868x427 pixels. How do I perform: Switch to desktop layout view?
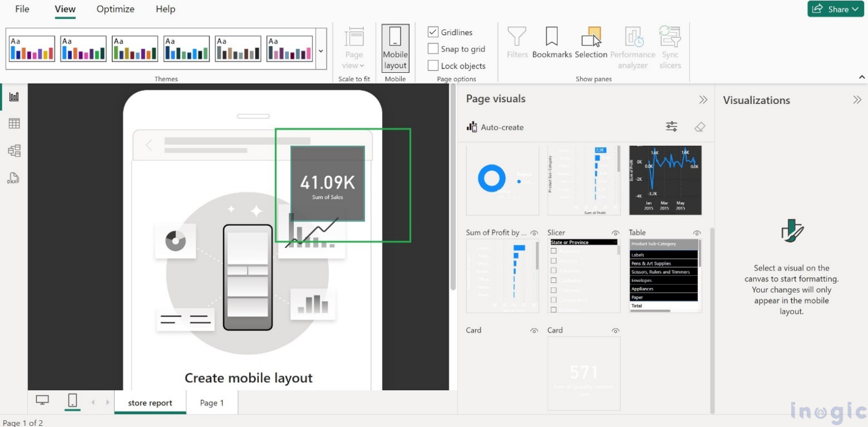click(x=42, y=399)
